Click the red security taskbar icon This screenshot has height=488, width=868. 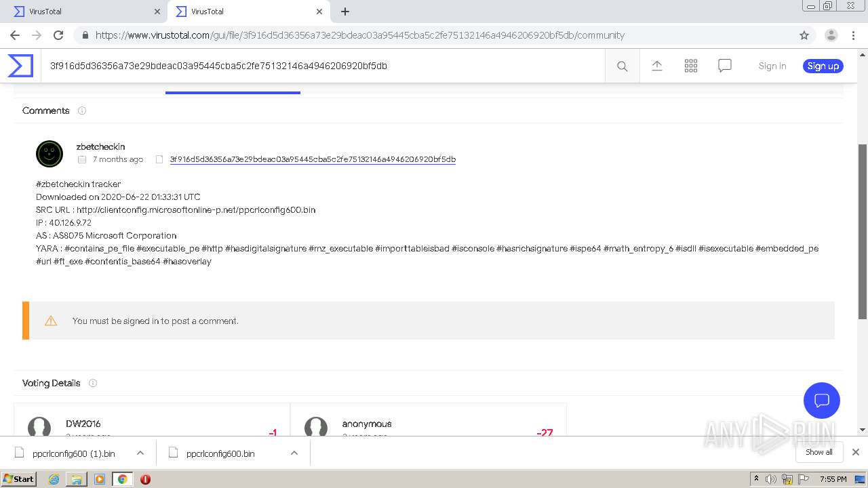pyautogui.click(x=145, y=479)
